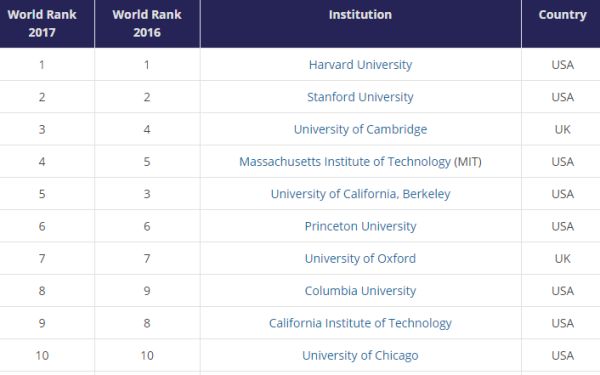Viewport: 600px width, 375px height.
Task: Click the University of Oxford link
Action: [360, 259]
